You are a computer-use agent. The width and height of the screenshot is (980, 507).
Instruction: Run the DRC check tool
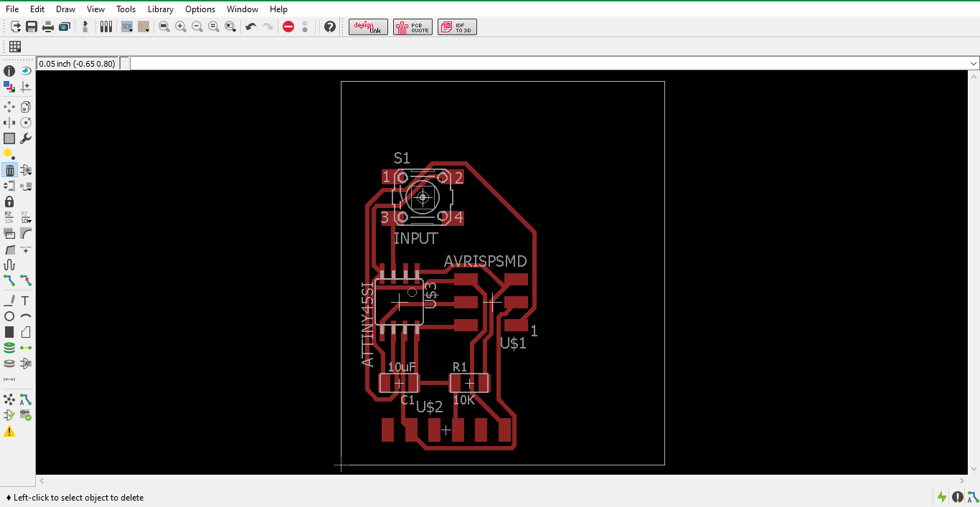pos(26,415)
